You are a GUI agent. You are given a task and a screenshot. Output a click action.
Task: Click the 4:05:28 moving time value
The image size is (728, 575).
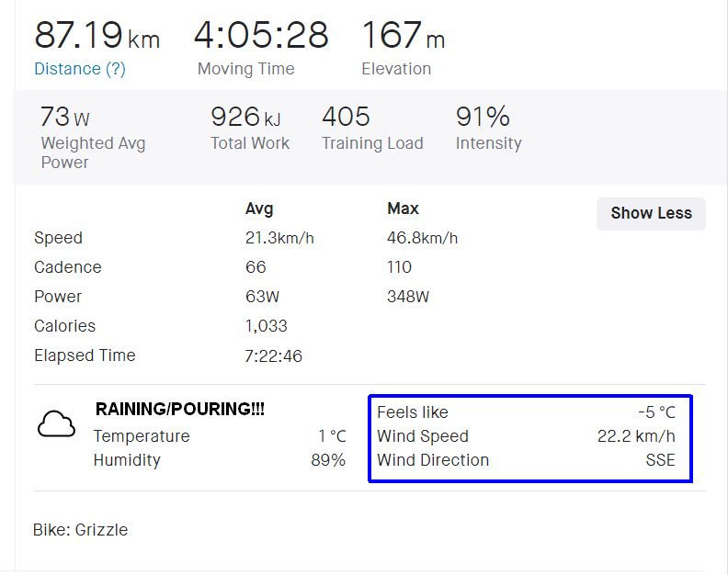(260, 36)
